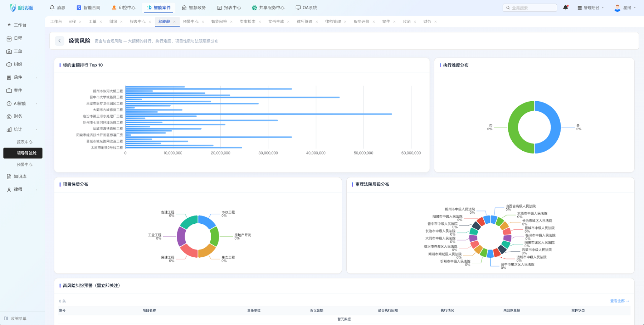Switch to the 律所管理 page tab
This screenshot has height=325, width=644.
[304, 21]
